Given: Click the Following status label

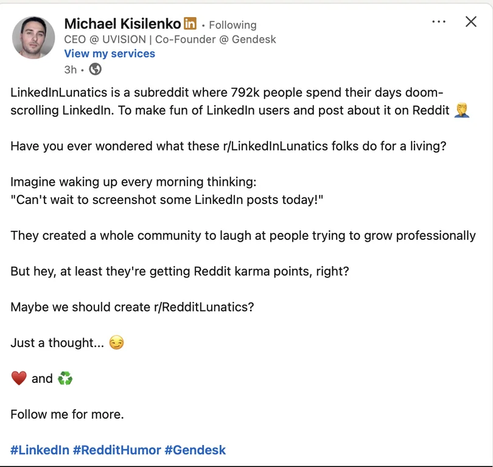Looking at the screenshot, I should pos(233,25).
